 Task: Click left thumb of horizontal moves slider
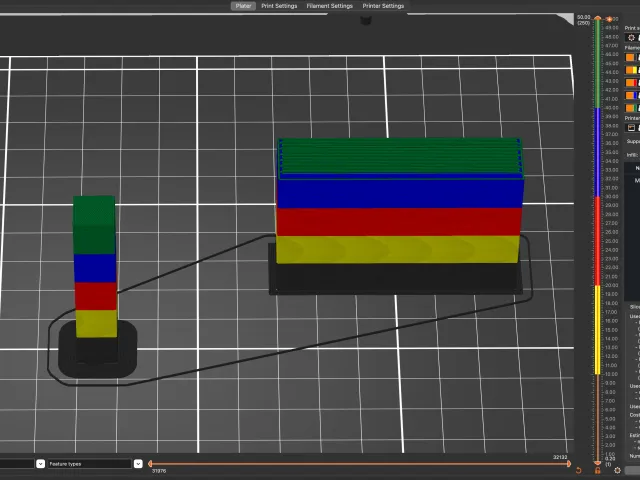pyautogui.click(x=150, y=463)
